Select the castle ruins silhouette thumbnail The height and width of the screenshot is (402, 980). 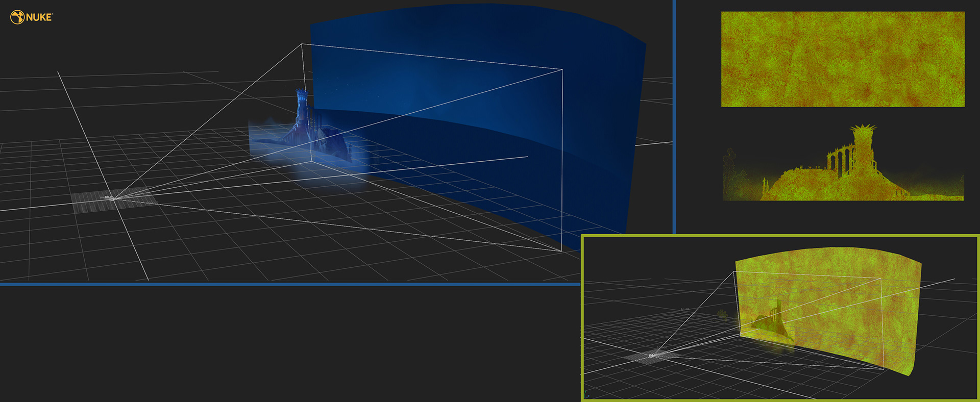click(x=843, y=162)
